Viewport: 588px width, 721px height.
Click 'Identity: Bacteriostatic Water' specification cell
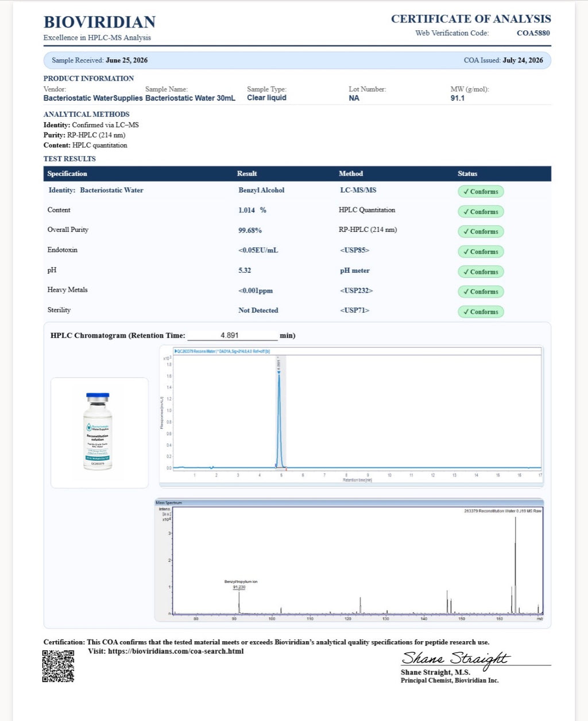96,190
